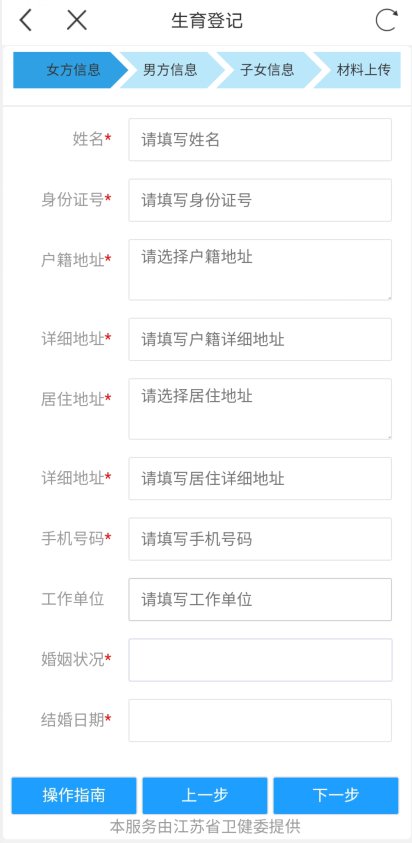Open 户籍地址 address selector

pos(260,270)
